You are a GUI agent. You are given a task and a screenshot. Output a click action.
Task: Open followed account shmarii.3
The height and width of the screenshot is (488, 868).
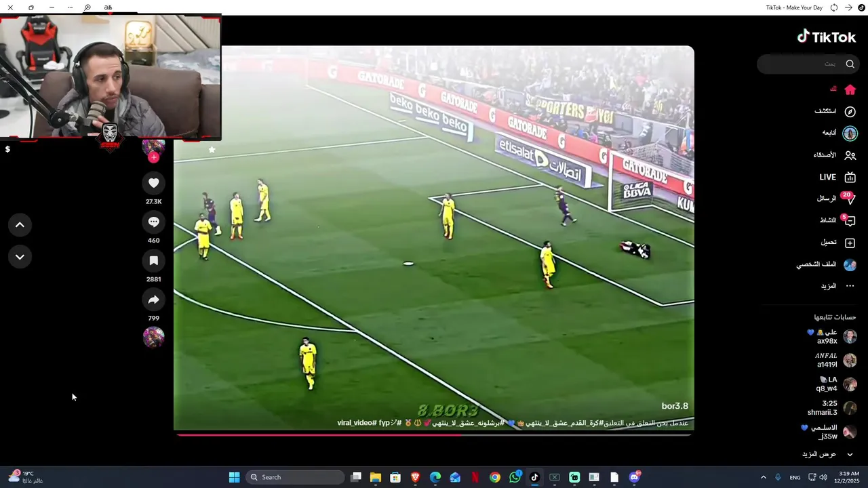tap(832, 408)
